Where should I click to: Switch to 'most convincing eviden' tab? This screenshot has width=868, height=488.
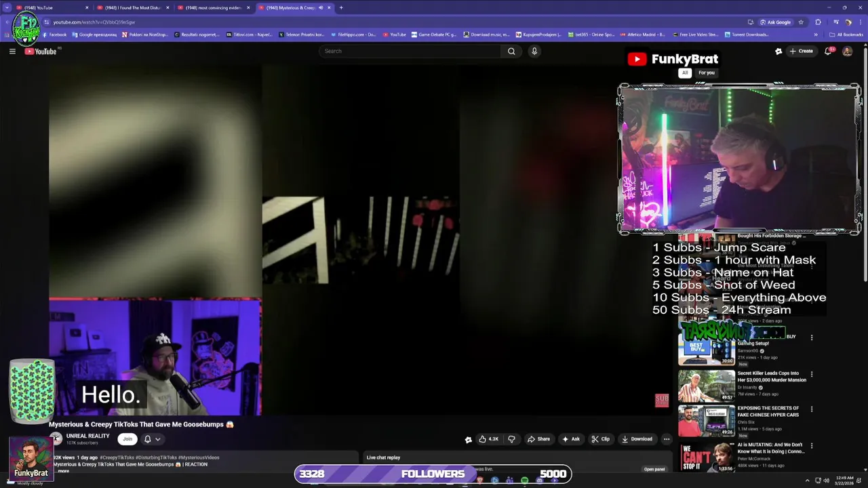[x=214, y=7]
